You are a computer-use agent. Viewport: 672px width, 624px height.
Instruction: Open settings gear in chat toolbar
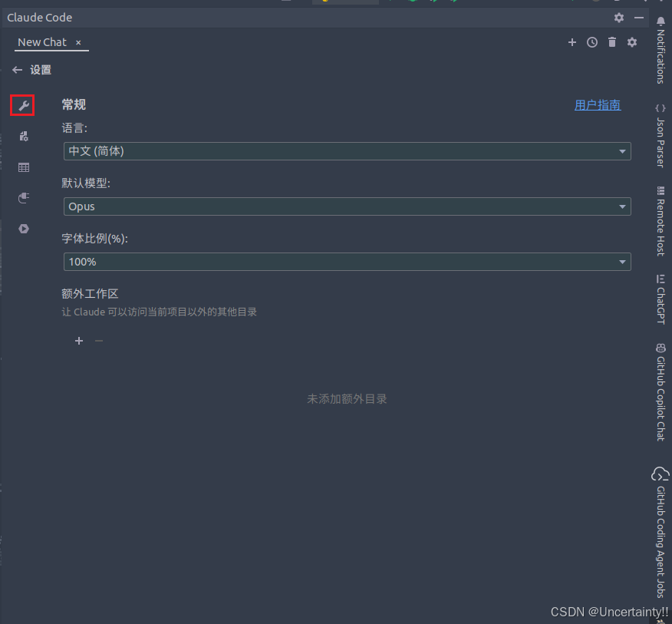click(x=631, y=42)
